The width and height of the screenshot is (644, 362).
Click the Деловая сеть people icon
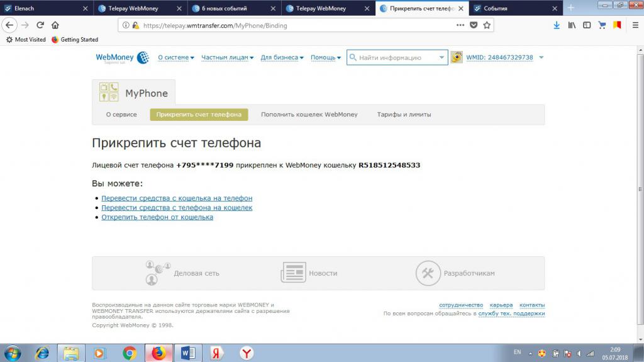pyautogui.click(x=158, y=273)
